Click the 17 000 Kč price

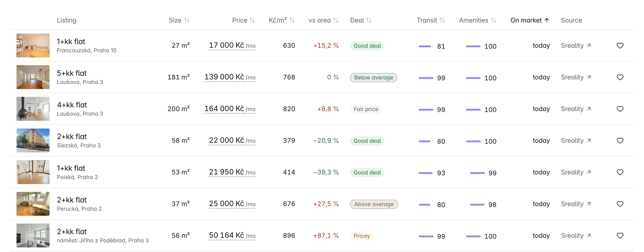point(232,45)
